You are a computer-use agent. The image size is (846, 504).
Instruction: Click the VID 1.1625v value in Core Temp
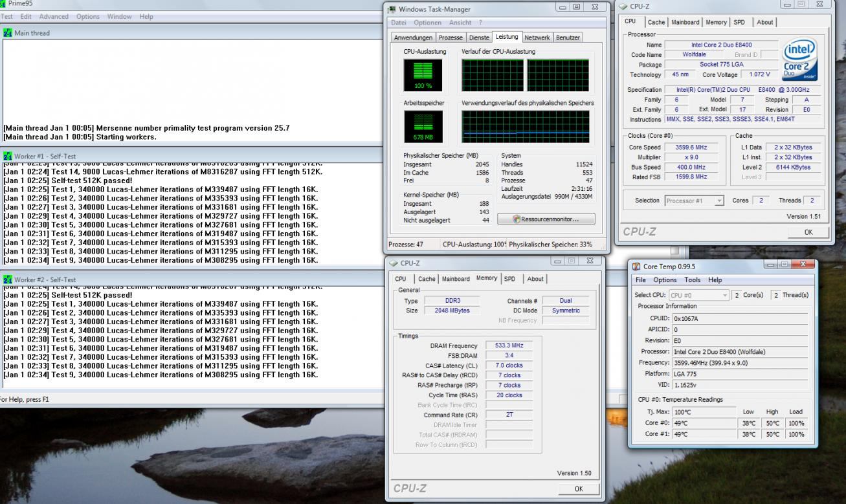(x=740, y=385)
